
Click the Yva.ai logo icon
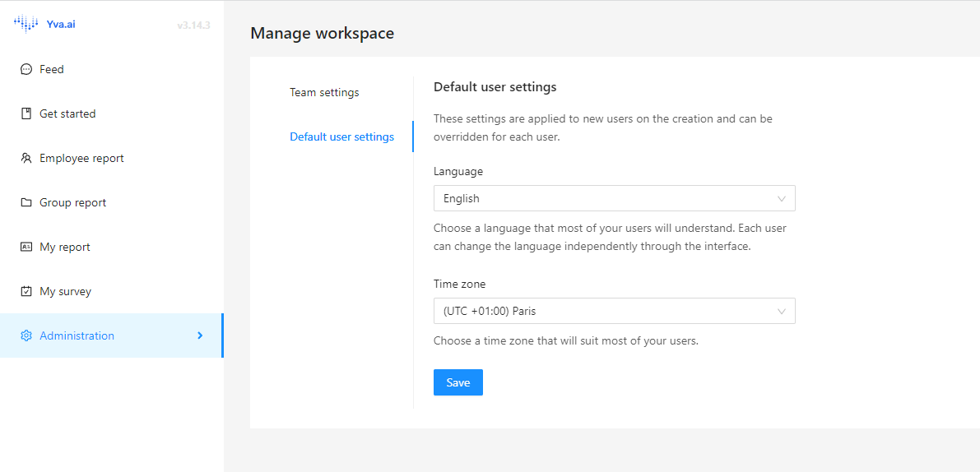tap(26, 24)
